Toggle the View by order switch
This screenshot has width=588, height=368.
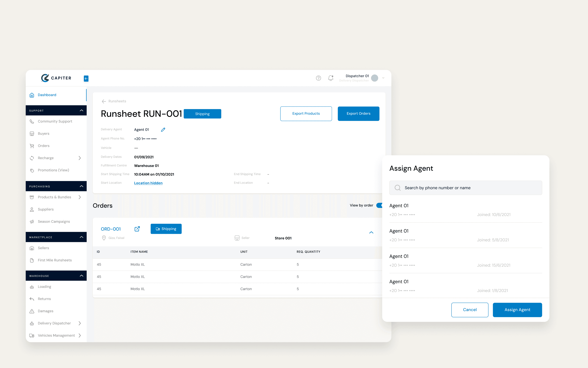pos(379,205)
